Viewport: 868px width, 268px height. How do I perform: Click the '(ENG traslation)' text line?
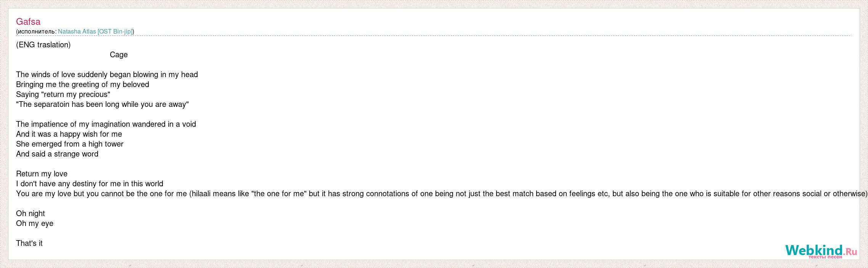pyautogui.click(x=43, y=45)
